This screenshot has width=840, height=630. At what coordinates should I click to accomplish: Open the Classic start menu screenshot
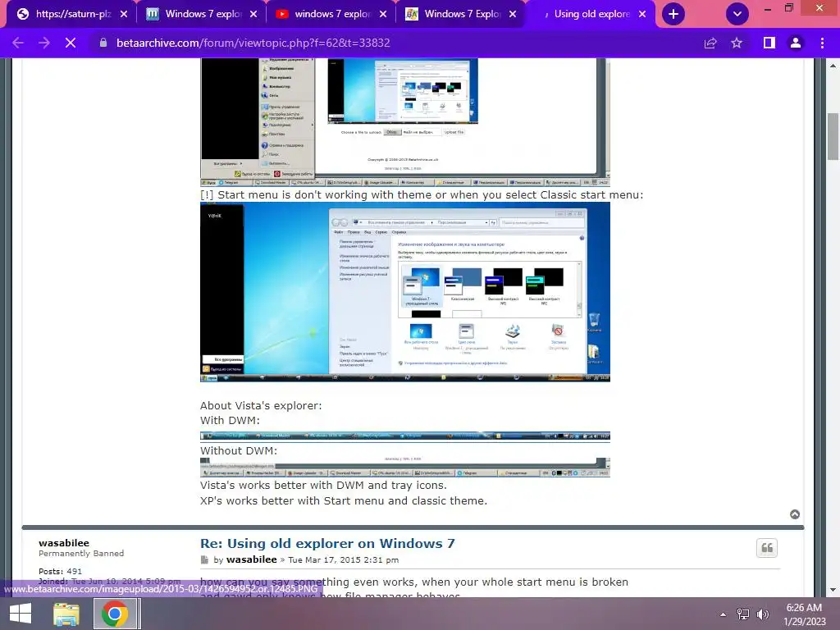(x=405, y=292)
